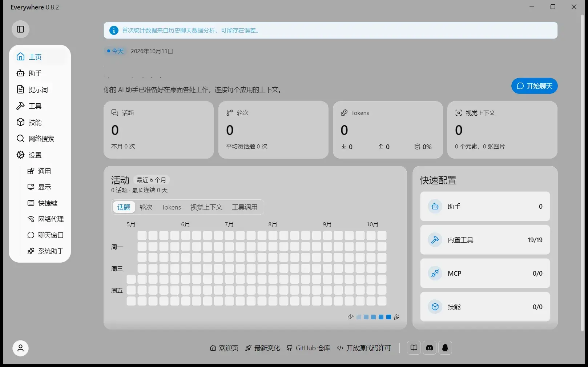Open the 技能 sidebar item

pos(40,122)
